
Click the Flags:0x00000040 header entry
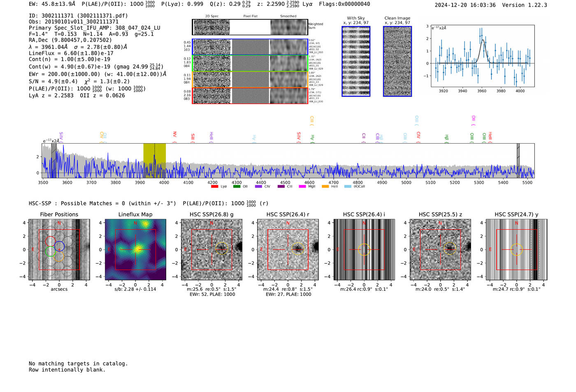(344, 4)
